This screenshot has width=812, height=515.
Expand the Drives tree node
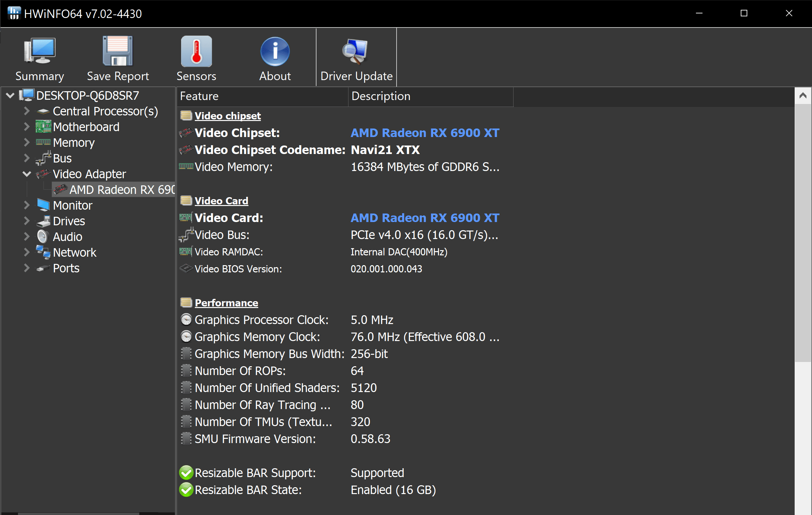coord(26,221)
